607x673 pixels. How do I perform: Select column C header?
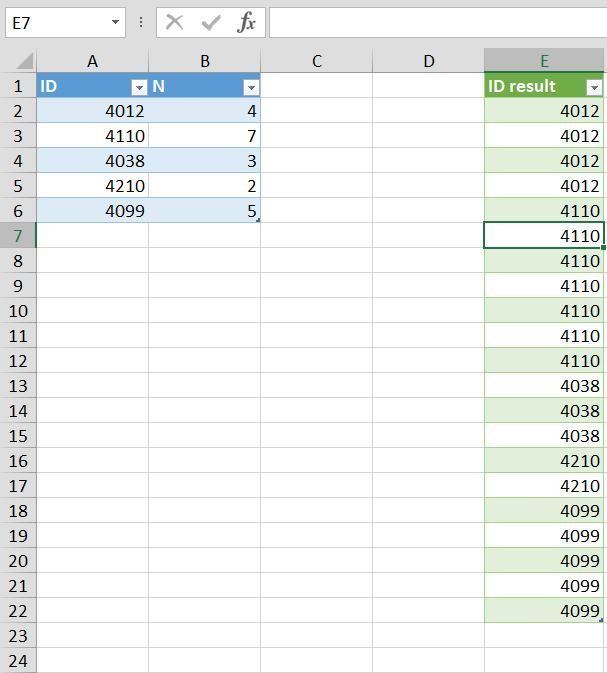coord(316,61)
